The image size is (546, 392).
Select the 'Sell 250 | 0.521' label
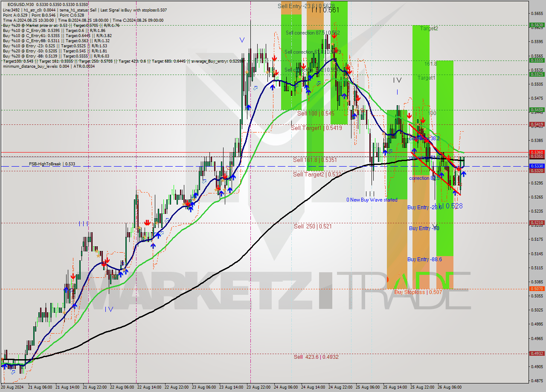(313, 226)
